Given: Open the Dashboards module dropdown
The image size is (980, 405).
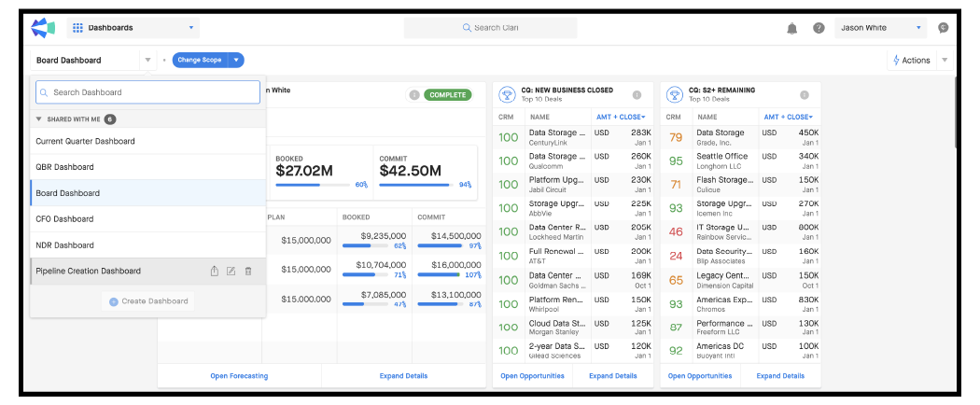Looking at the screenshot, I should [x=190, y=28].
